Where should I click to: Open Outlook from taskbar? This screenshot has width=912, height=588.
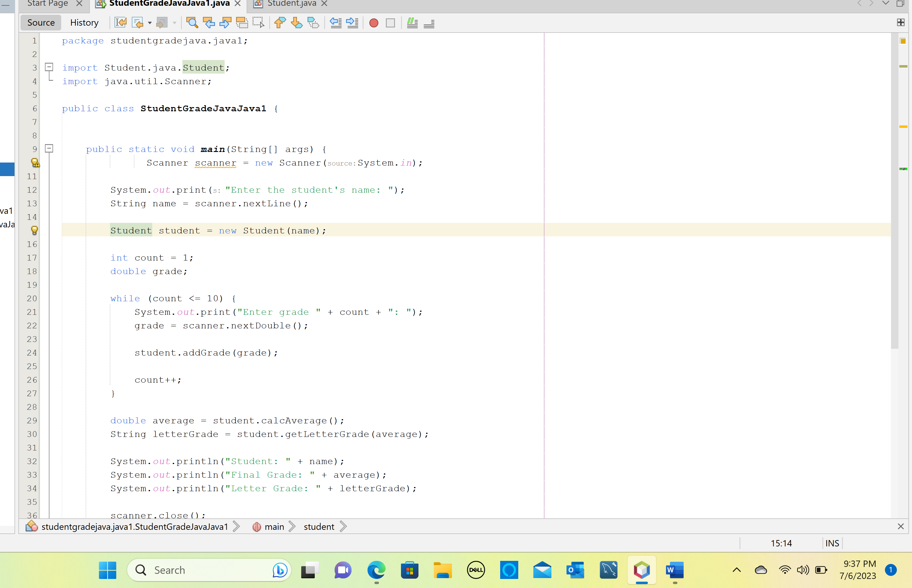coord(575,570)
